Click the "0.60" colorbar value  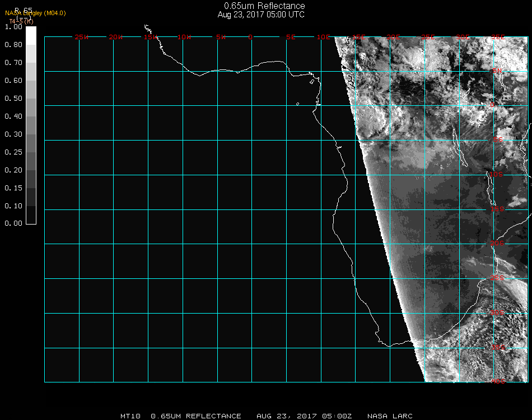[13, 81]
